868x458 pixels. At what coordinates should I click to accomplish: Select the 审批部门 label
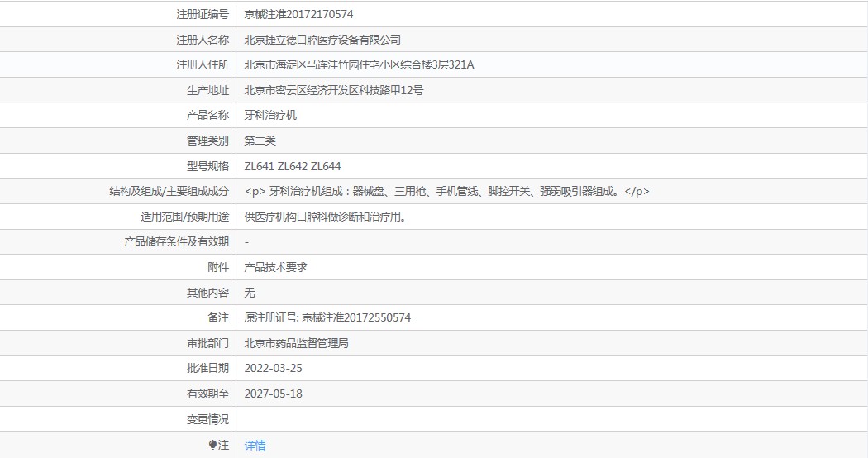point(207,343)
